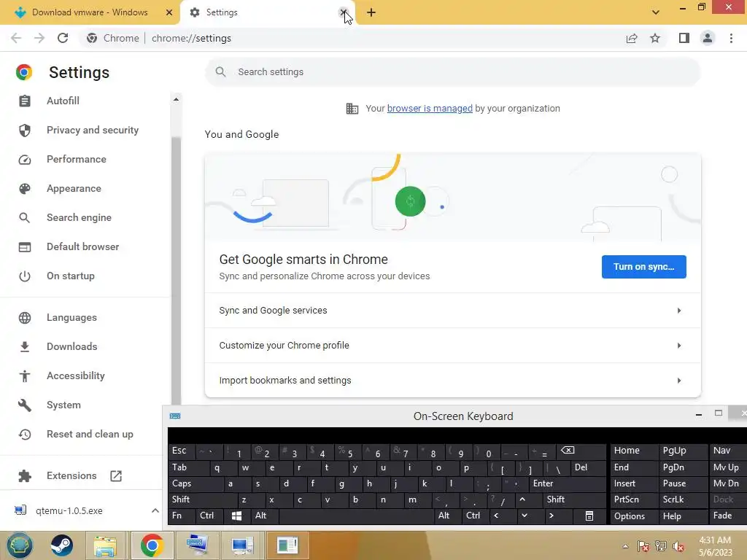Open the Autofill settings section
Viewport: 747px width, 560px height.
[x=63, y=101]
